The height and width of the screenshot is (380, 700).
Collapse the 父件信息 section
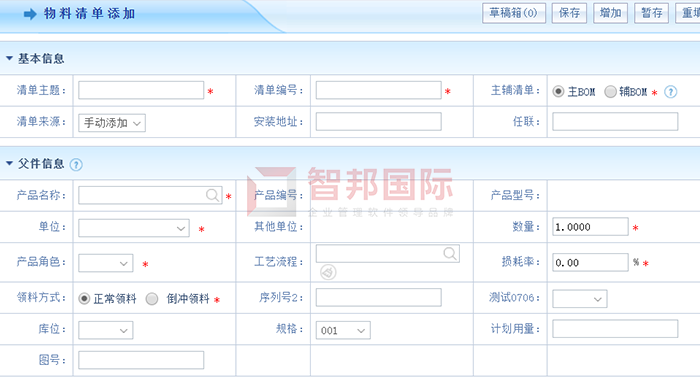point(9,163)
